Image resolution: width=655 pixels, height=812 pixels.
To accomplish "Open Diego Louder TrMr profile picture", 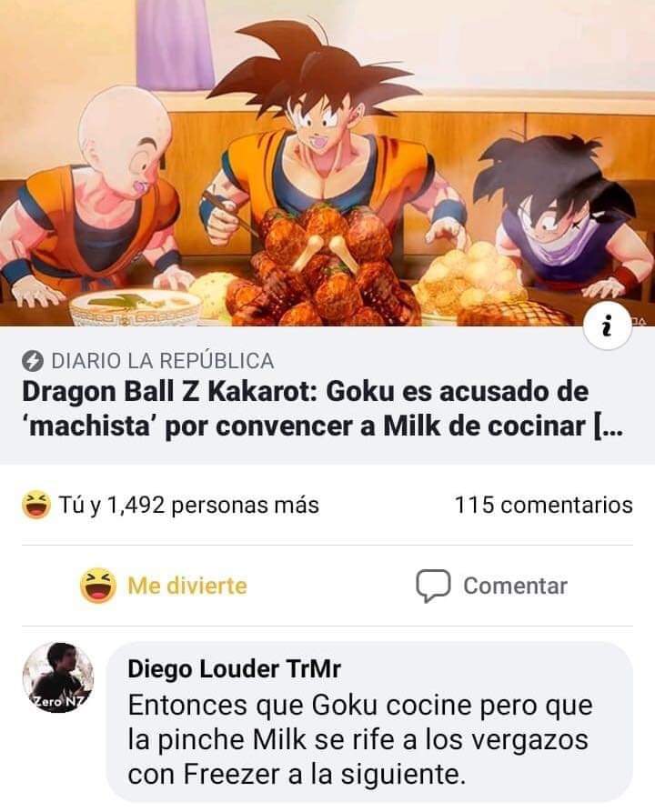I will pyautogui.click(x=58, y=677).
